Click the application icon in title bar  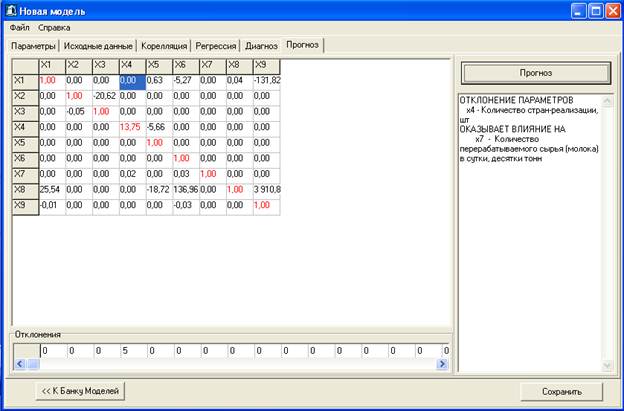pos(11,11)
